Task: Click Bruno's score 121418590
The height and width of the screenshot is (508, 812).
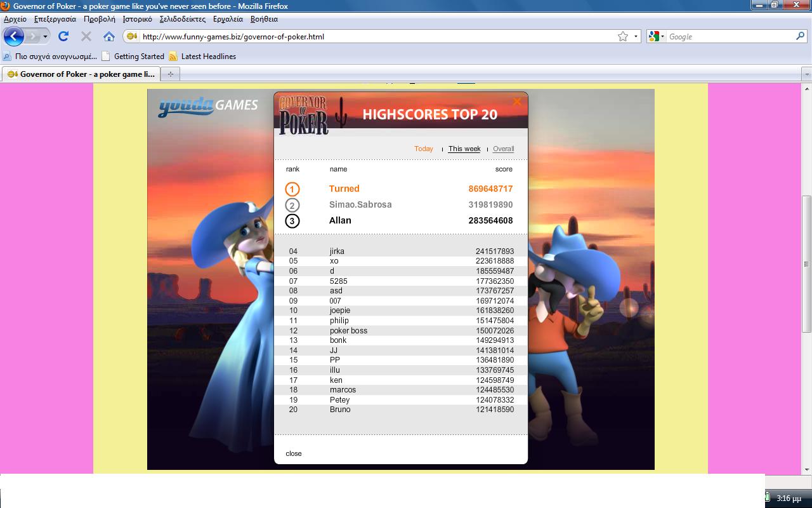Action: coord(495,410)
